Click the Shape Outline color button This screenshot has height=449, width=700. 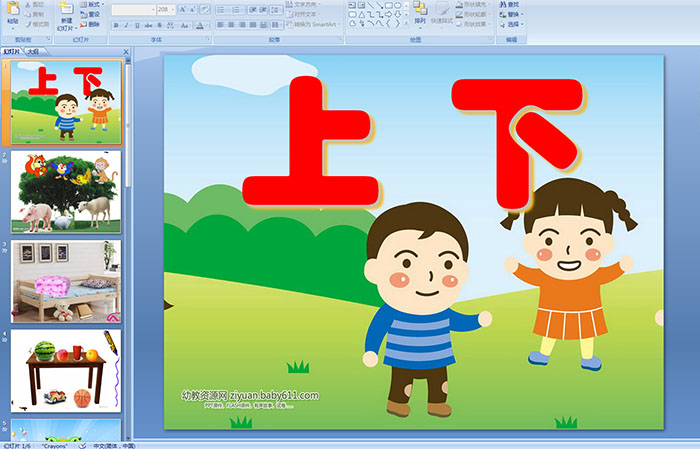click(474, 14)
